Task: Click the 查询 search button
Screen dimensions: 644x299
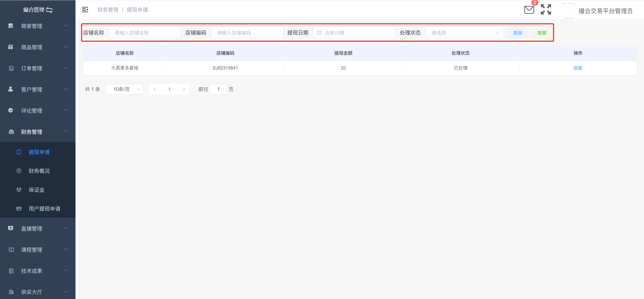Action: pyautogui.click(x=518, y=33)
